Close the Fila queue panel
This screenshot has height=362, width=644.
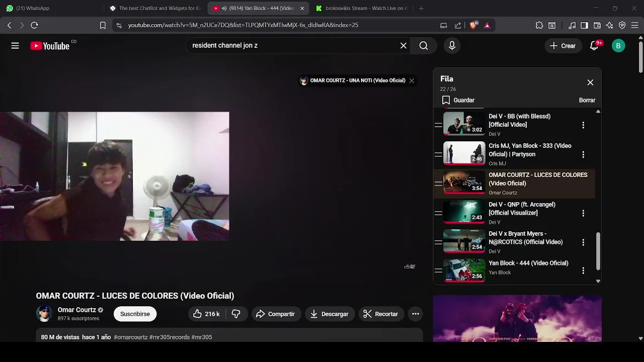590,82
